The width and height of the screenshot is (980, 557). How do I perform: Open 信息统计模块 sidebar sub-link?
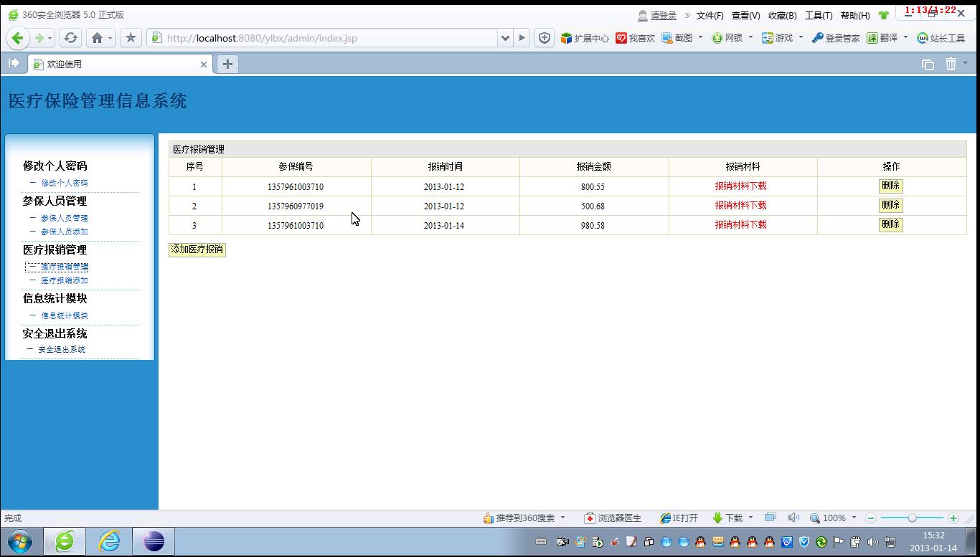65,315
